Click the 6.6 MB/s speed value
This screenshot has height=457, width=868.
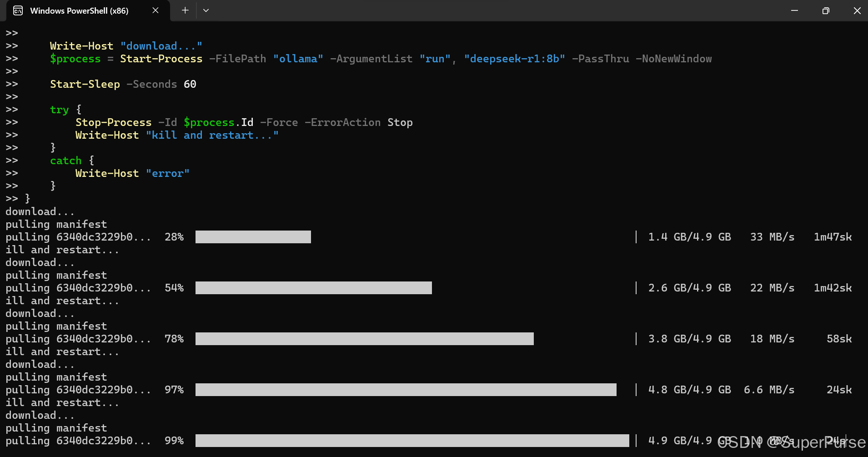(769, 390)
